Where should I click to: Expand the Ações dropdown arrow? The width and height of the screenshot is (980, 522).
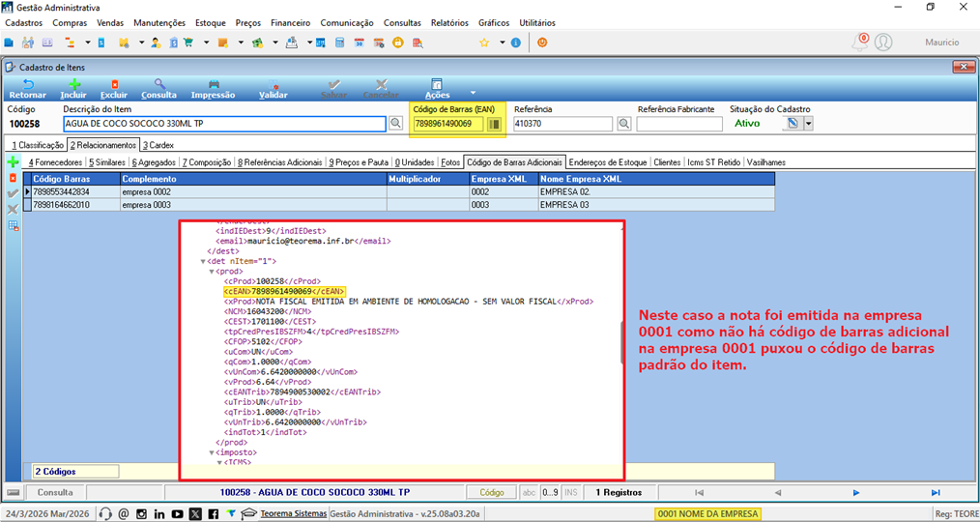[x=473, y=92]
